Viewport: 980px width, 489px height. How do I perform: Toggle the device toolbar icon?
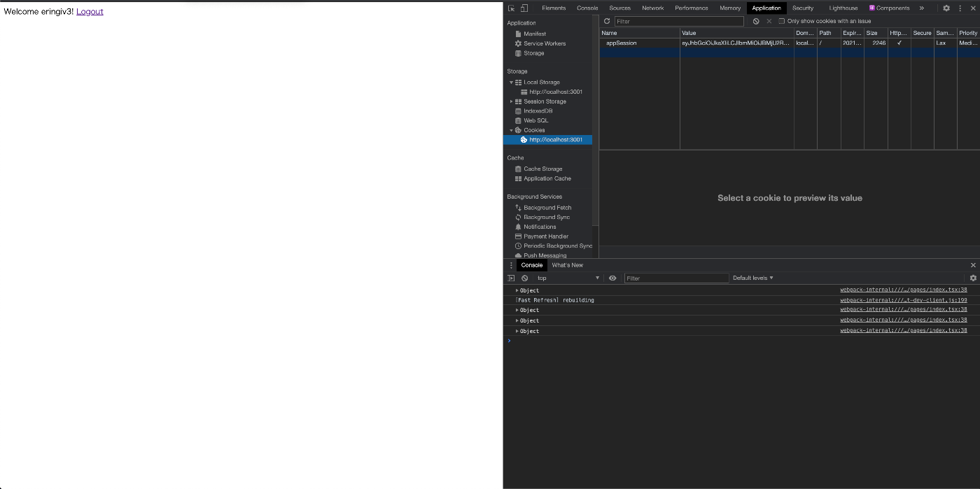coord(524,8)
